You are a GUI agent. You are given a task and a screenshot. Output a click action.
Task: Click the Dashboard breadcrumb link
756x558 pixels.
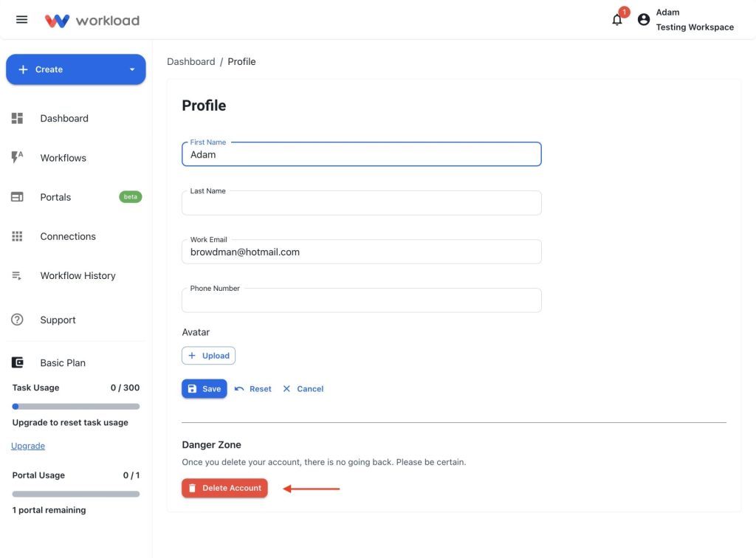pos(191,62)
